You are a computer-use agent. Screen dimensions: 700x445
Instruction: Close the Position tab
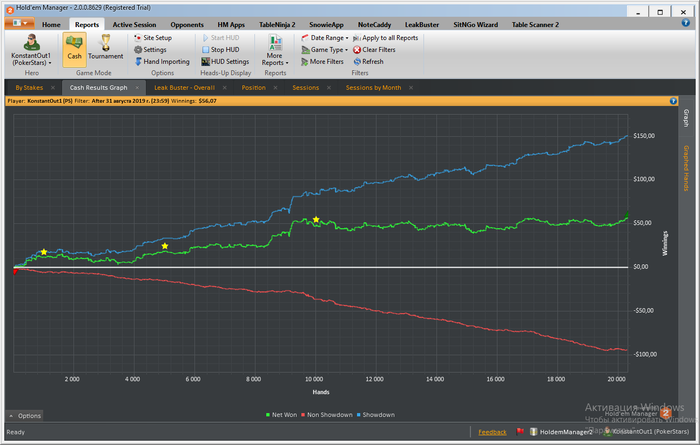click(275, 87)
